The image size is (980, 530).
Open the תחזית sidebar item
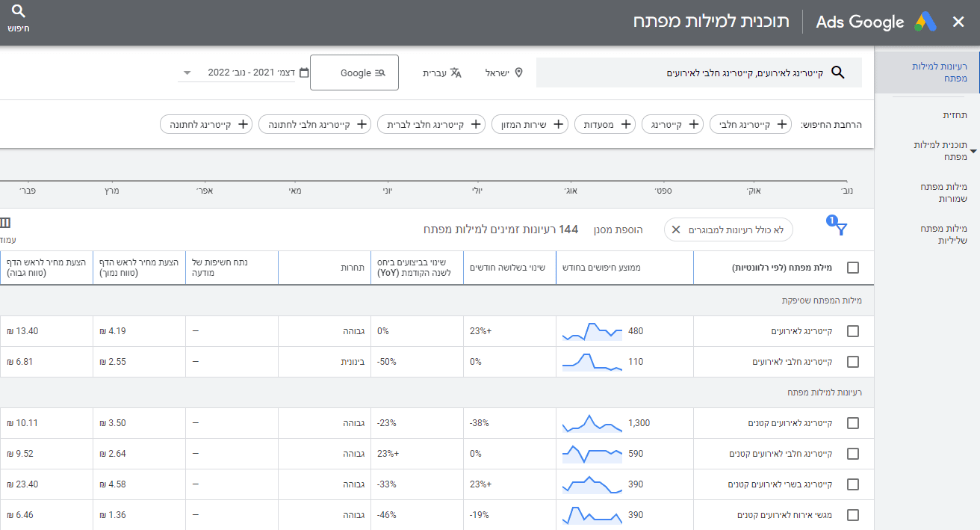click(x=955, y=116)
